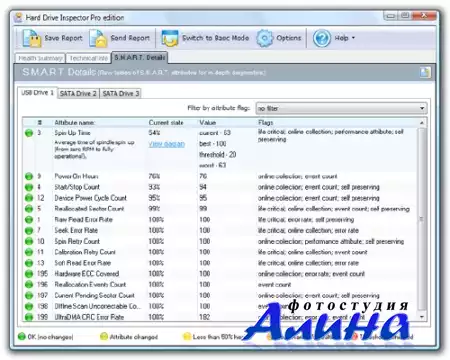Select the USB Drive 1 tab

point(37,93)
